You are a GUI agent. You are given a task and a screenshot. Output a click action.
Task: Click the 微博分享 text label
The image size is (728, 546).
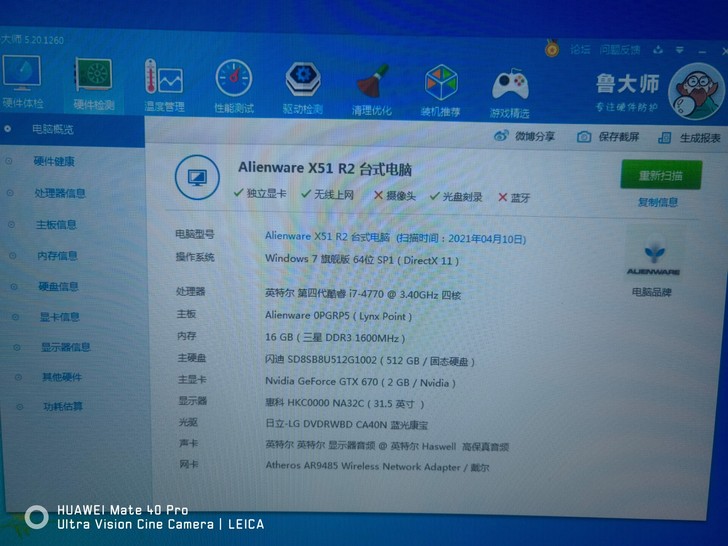(x=535, y=136)
